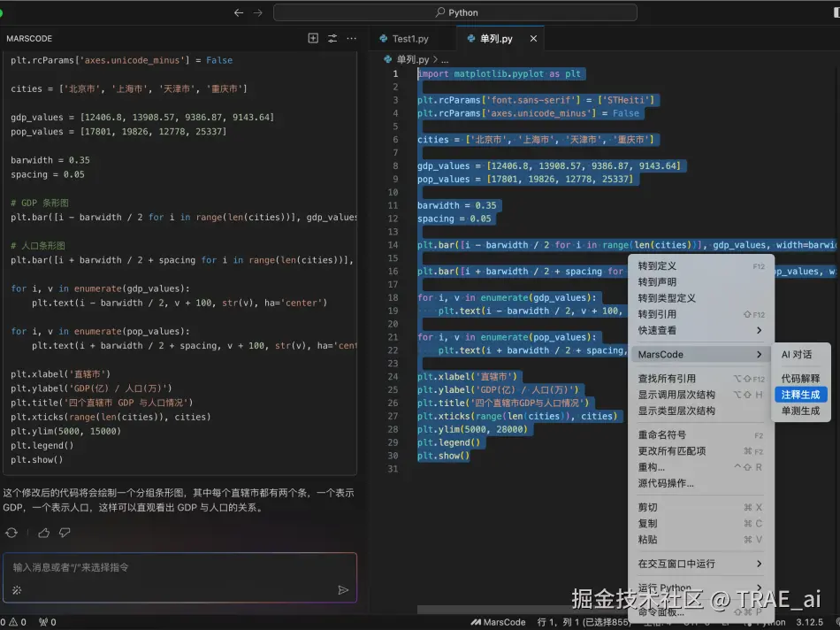The width and height of the screenshot is (840, 630).
Task: Click the back navigation arrow near the search bar
Action: (239, 12)
